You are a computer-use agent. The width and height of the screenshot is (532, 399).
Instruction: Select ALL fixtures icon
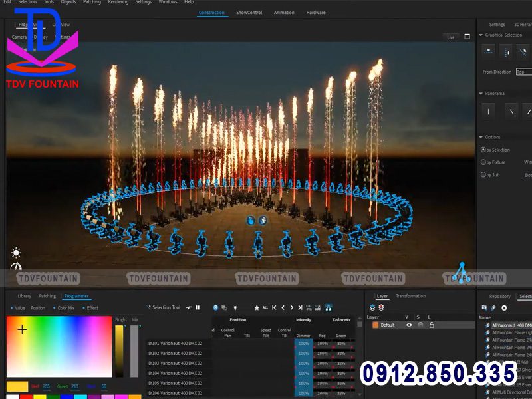tap(265, 307)
